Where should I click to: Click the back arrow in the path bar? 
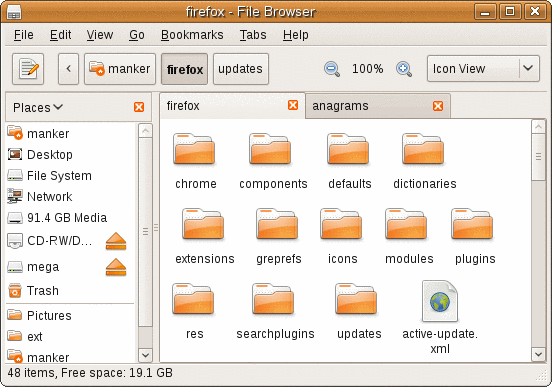point(68,69)
